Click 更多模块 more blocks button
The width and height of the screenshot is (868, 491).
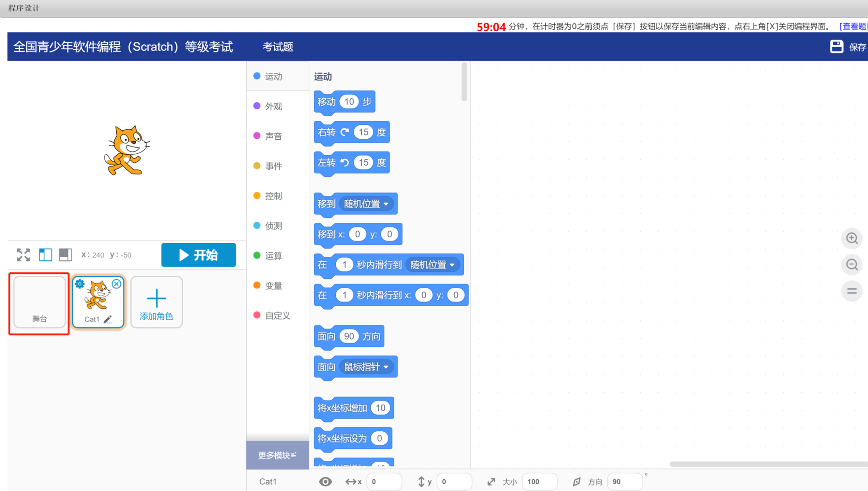277,455
